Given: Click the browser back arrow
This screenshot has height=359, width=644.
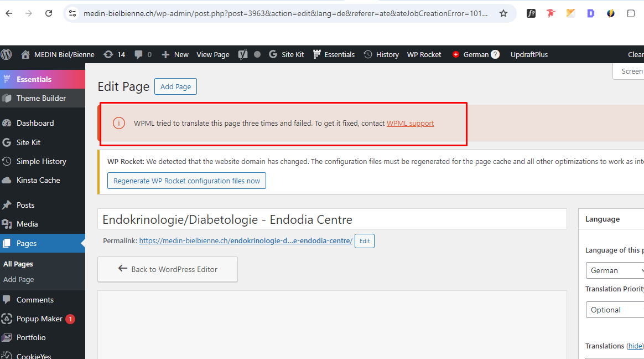Looking at the screenshot, I should [9, 13].
